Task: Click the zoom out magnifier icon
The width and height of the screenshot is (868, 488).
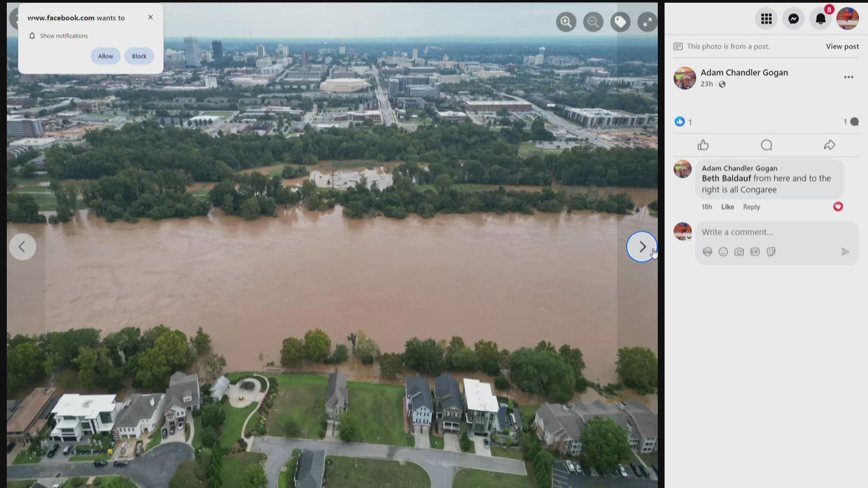Action: [593, 21]
